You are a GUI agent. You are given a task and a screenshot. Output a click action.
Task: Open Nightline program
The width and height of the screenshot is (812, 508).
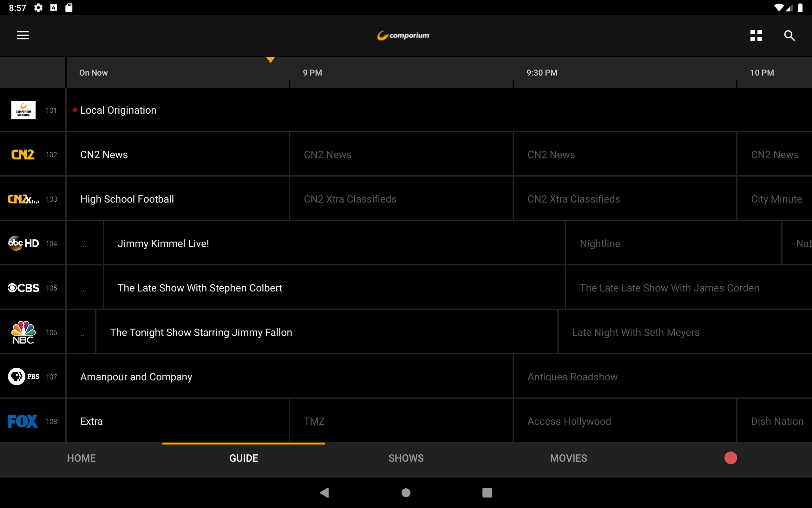[x=674, y=243]
